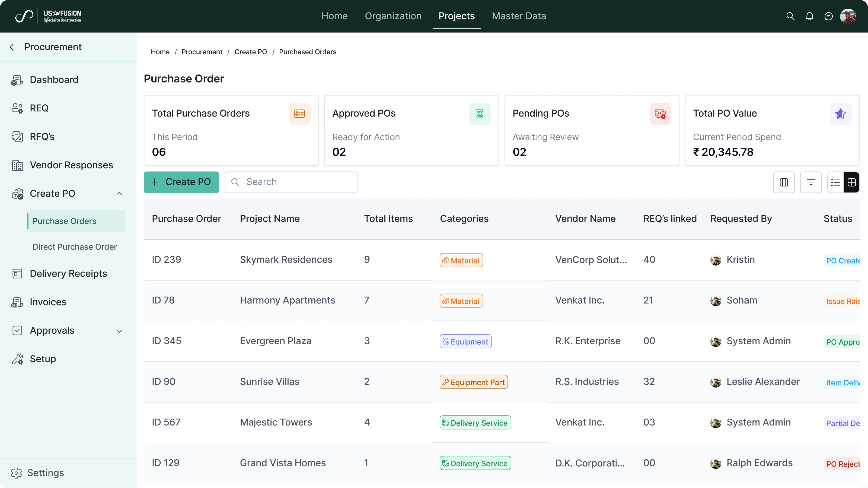Open Dashboard from the sidebar

(x=54, y=80)
